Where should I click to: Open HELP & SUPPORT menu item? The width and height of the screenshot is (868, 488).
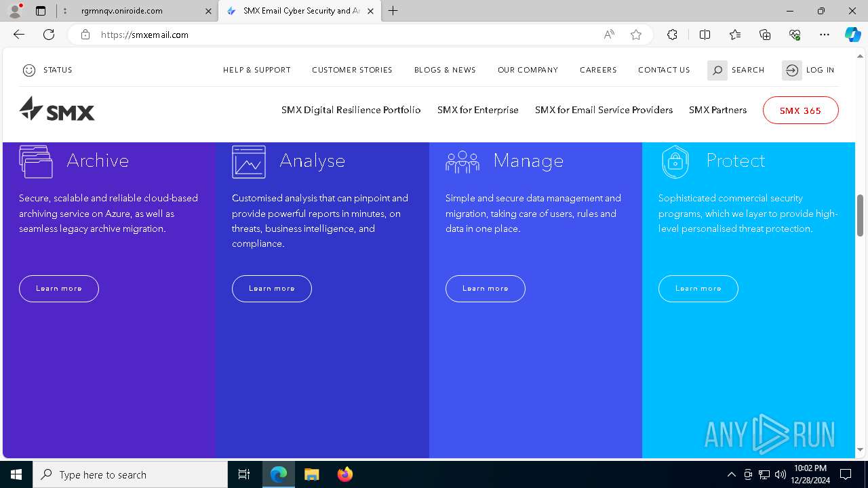[257, 70]
